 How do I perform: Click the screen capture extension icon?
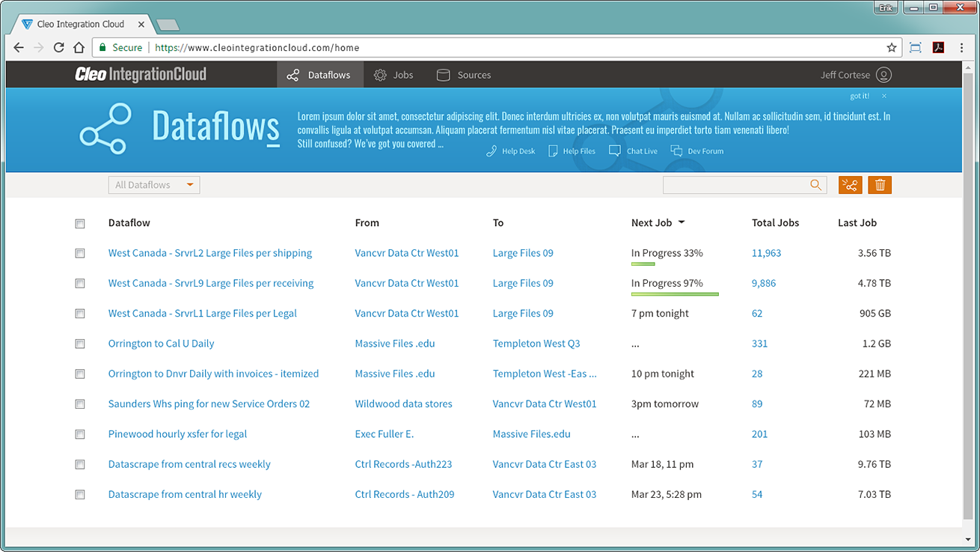pyautogui.click(x=915, y=47)
